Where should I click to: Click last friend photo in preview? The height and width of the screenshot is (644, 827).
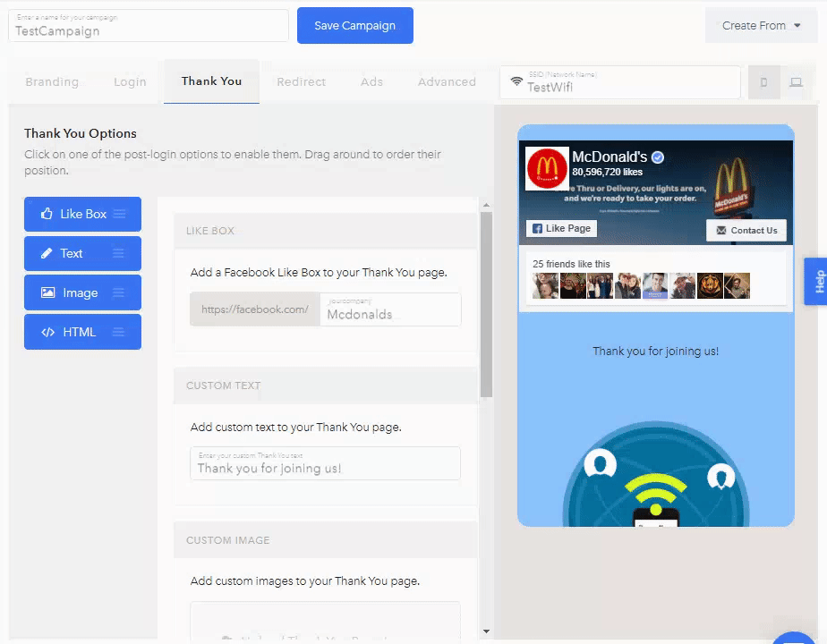pyautogui.click(x=737, y=285)
